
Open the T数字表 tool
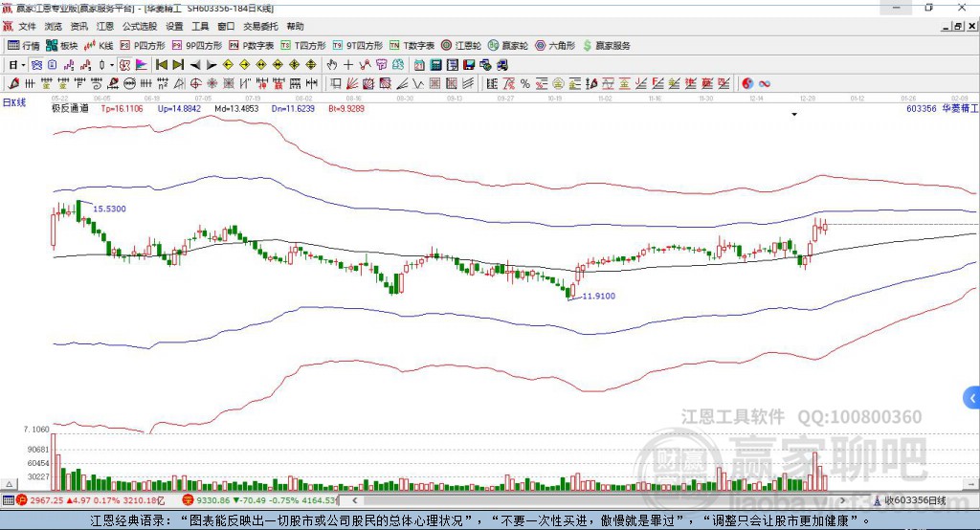pos(412,46)
